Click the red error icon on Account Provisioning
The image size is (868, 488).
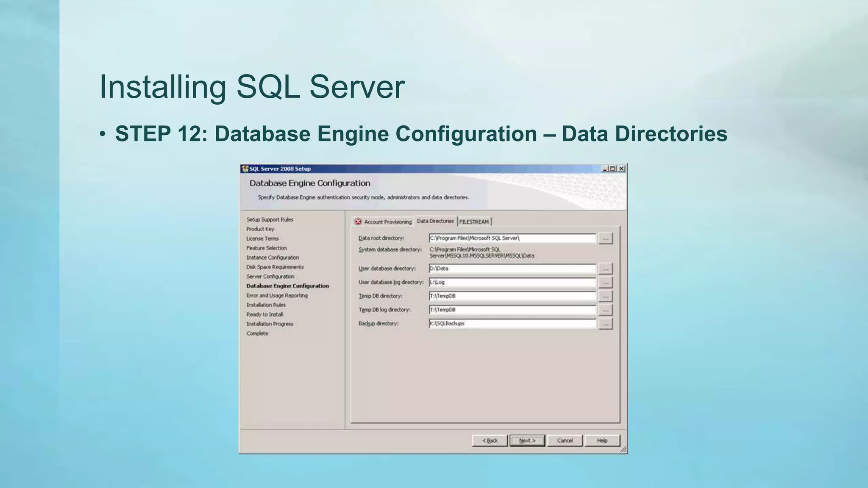pos(358,222)
